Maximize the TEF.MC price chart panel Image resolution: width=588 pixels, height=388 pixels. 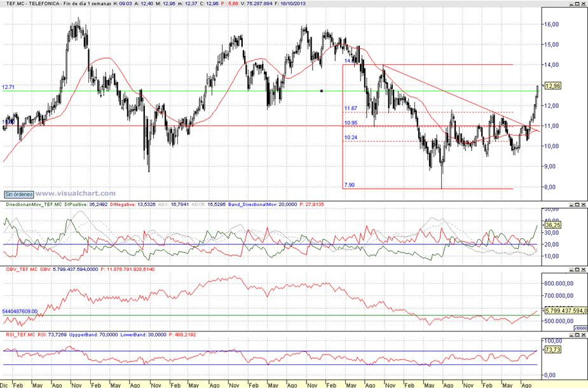pos(577,4)
